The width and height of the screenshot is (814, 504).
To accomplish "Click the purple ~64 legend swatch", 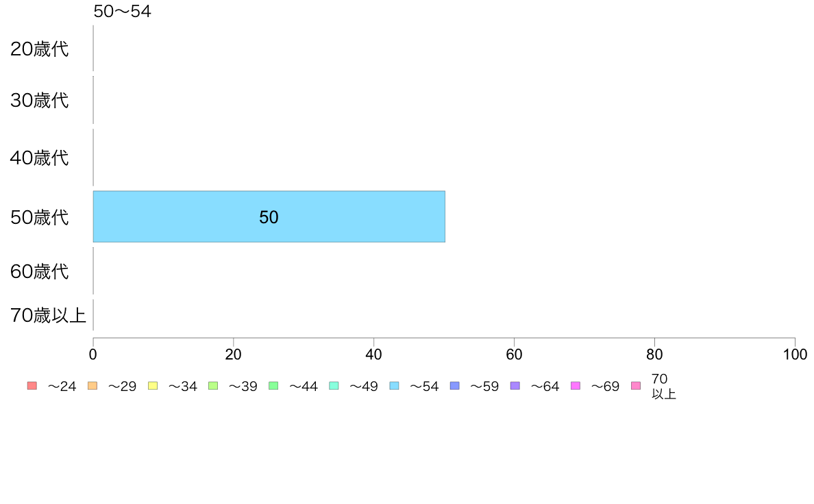I will [515, 386].
